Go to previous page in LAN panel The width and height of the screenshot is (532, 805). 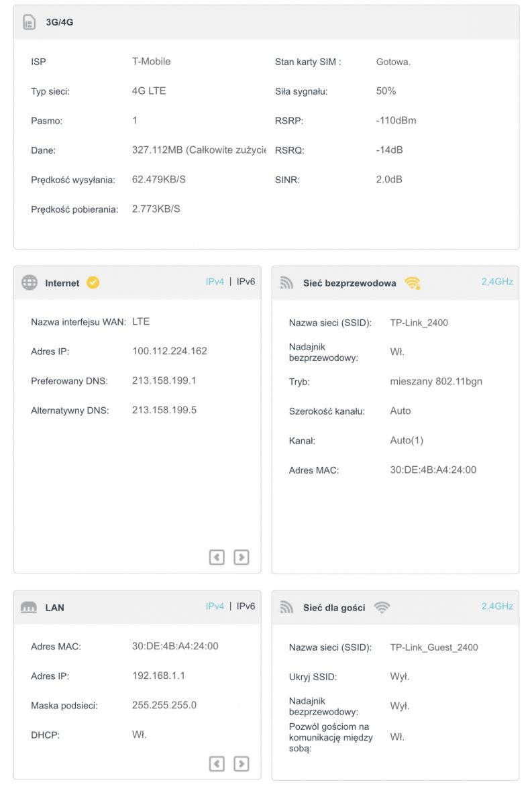click(217, 763)
